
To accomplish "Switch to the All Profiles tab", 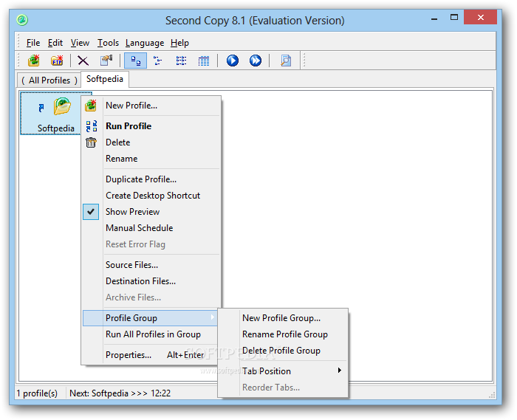I will pyautogui.click(x=49, y=80).
